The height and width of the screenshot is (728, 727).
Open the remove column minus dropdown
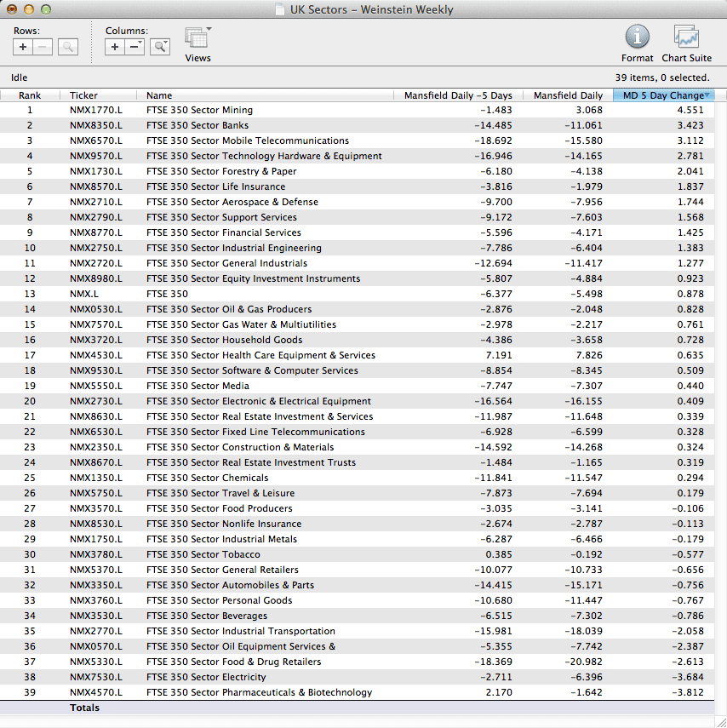click(136, 48)
